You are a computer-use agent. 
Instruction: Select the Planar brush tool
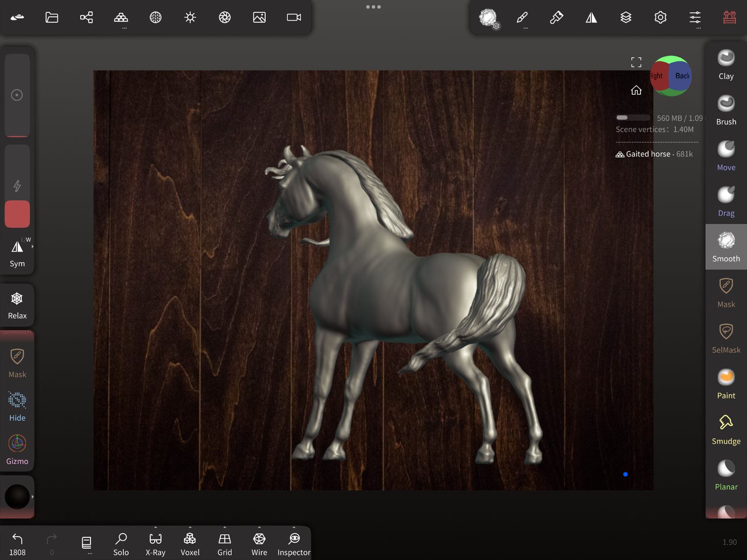click(726, 475)
